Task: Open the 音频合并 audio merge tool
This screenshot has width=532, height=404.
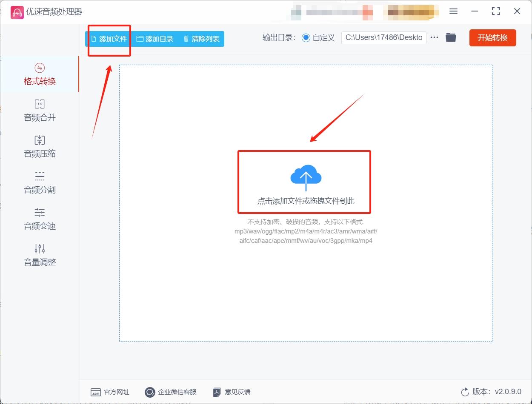Action: click(x=39, y=111)
